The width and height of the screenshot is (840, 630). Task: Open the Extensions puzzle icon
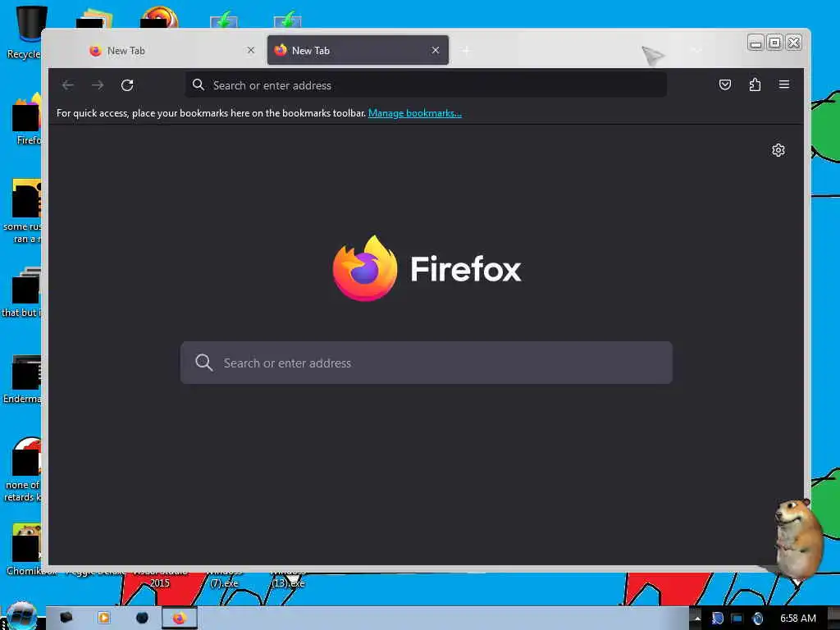click(x=755, y=84)
